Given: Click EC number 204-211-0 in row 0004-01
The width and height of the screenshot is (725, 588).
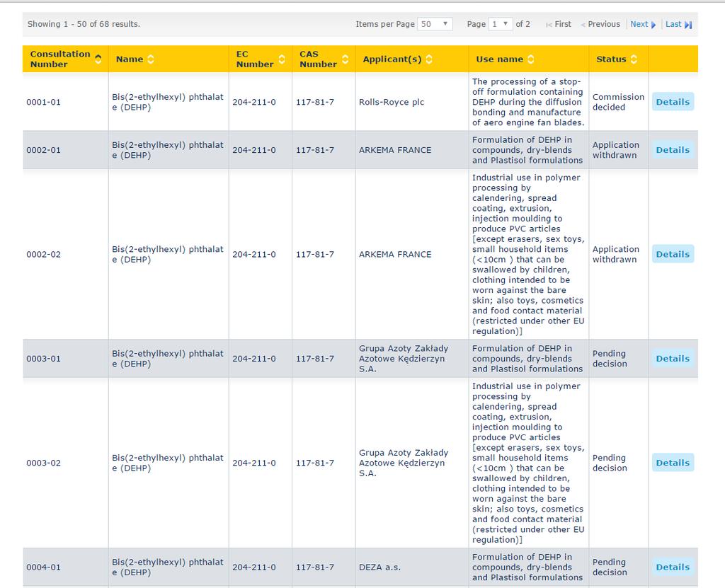Looking at the screenshot, I should pyautogui.click(x=254, y=567).
